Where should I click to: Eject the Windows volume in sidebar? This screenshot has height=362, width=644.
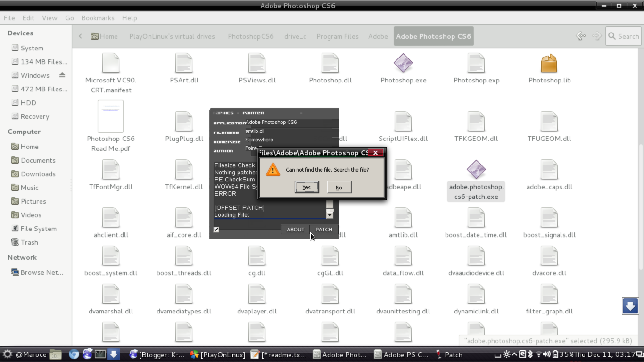pyautogui.click(x=62, y=75)
